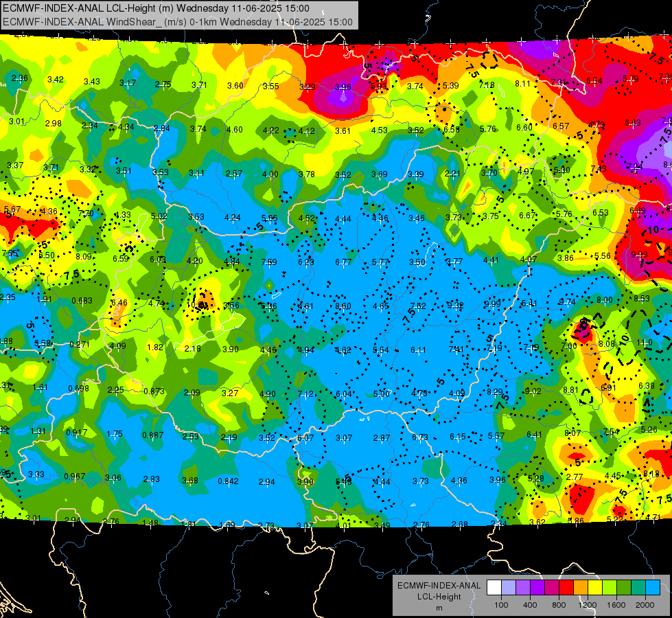Click the grid value 2.25
The image size is (672, 618).
(x=116, y=390)
